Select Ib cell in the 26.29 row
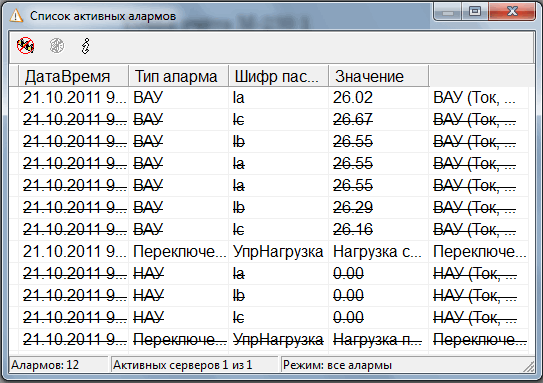 coord(278,208)
